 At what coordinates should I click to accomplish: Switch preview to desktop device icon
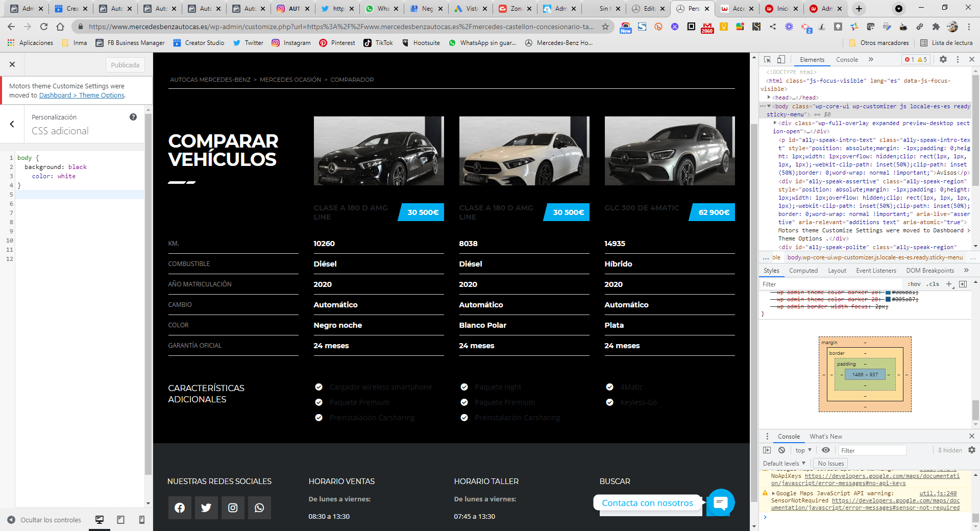[100, 520]
